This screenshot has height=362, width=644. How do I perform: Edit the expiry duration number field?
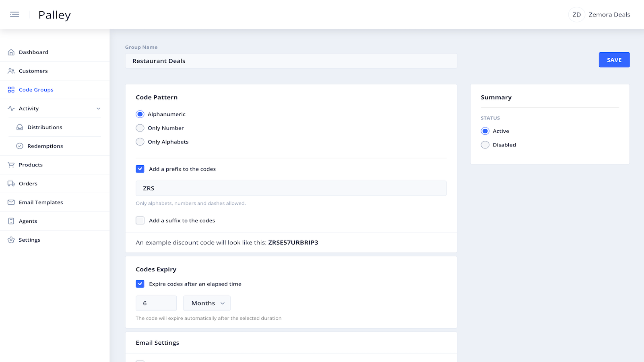(156, 303)
